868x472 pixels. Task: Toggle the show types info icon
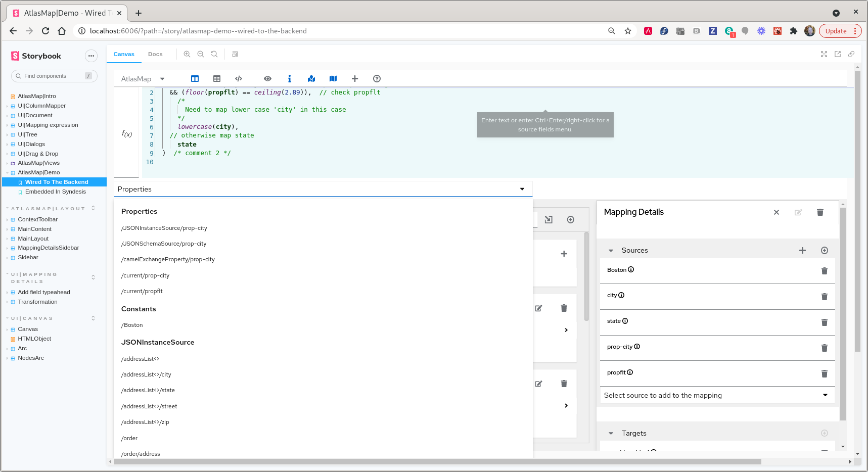coord(289,79)
